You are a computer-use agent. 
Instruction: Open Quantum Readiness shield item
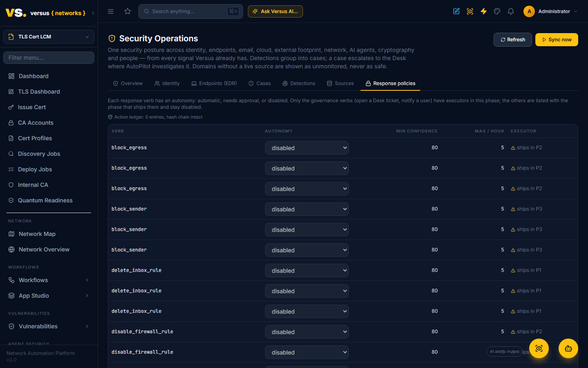click(49, 200)
